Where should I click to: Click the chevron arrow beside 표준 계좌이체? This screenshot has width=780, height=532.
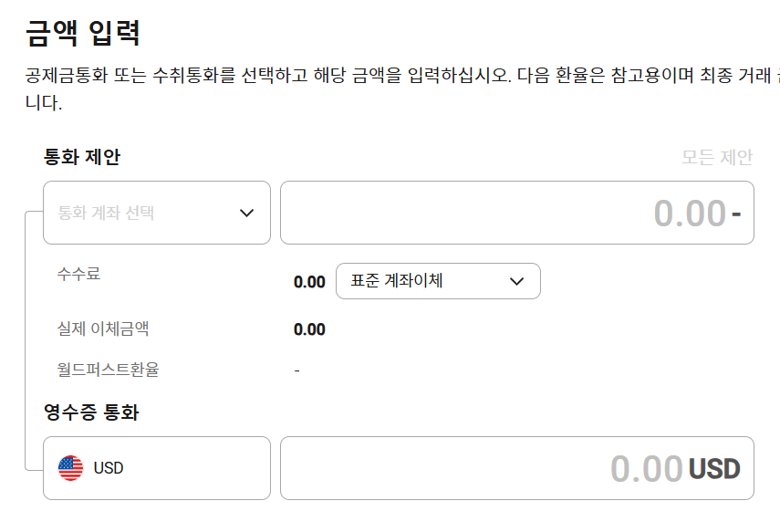click(517, 282)
